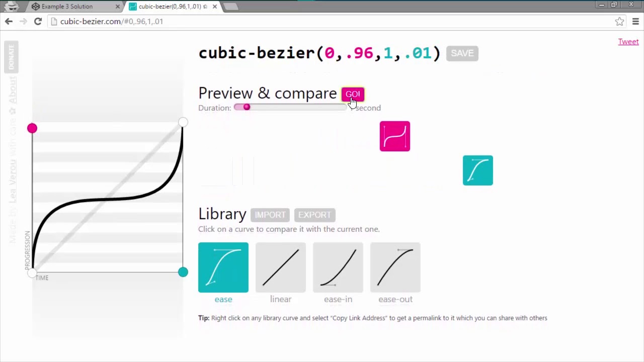The image size is (644, 362).
Task: Open the Chrome menu icon
Action: [x=635, y=22]
